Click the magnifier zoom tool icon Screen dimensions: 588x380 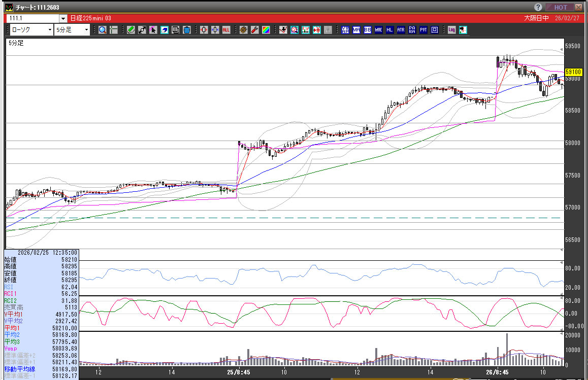[103, 30]
